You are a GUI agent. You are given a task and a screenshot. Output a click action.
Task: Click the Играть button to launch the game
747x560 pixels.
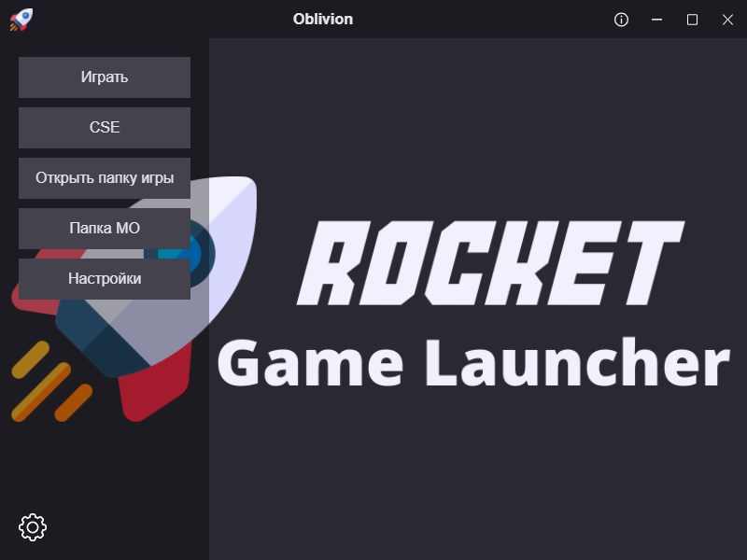(x=105, y=77)
